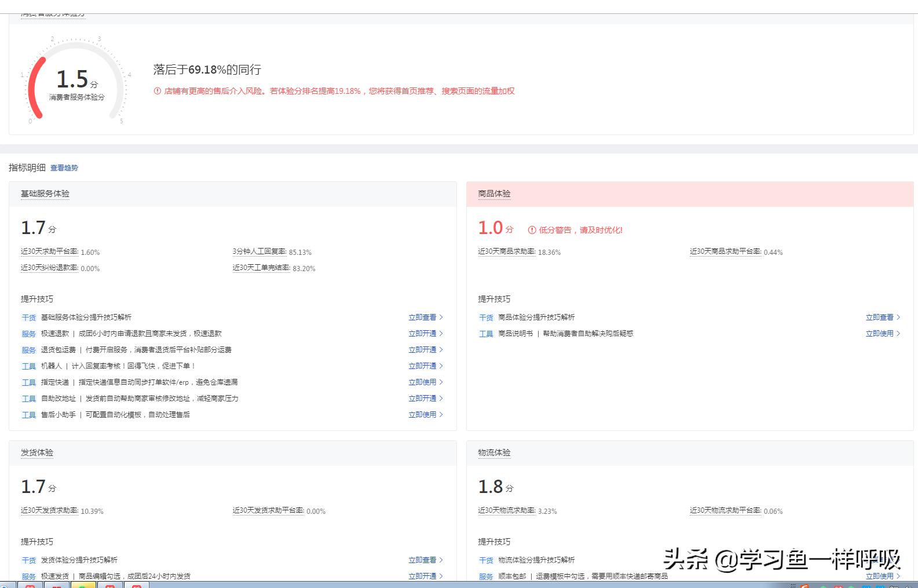Click chevron after 立即开通 in 自助改地址 row
Screen dimensions: 918x588
(x=441, y=399)
